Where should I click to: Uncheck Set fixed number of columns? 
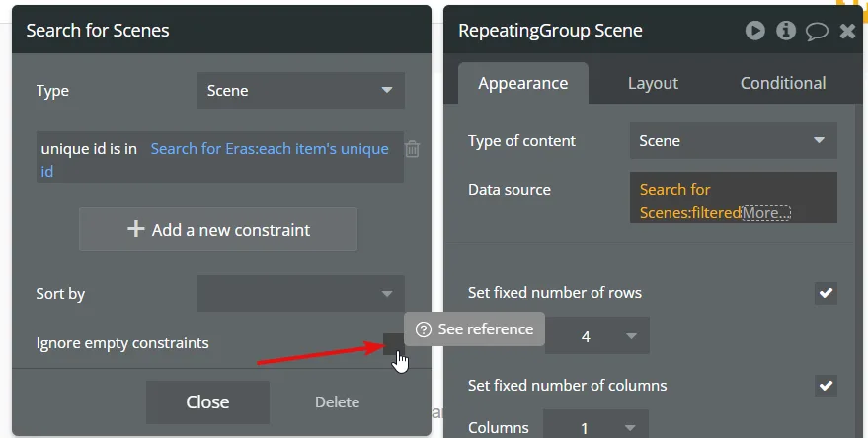coord(826,386)
